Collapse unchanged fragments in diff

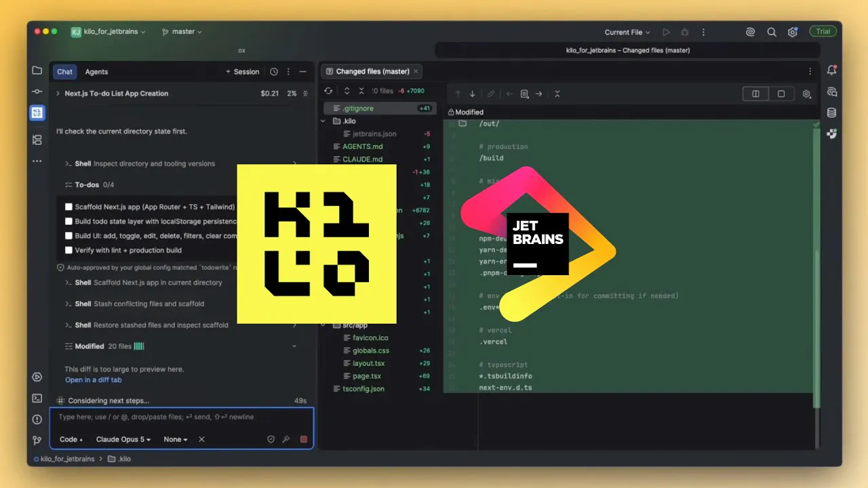coord(557,94)
